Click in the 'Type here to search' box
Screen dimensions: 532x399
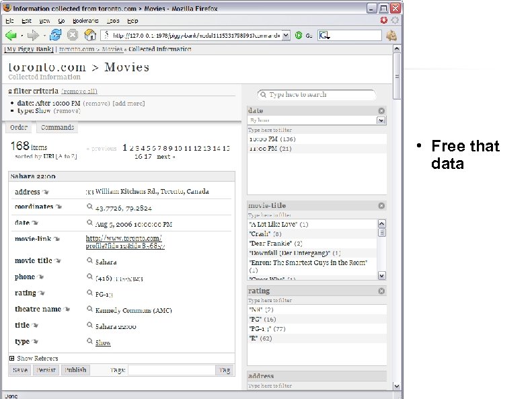click(316, 95)
